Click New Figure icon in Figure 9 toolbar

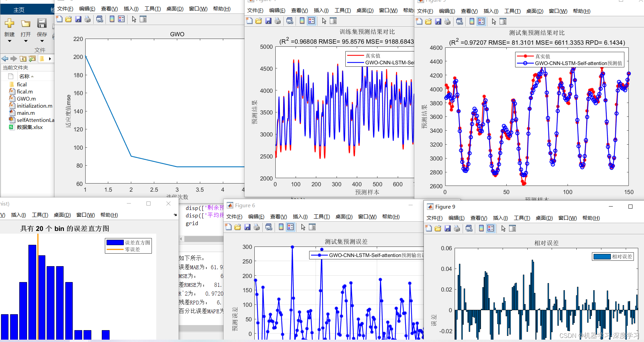[x=429, y=228]
